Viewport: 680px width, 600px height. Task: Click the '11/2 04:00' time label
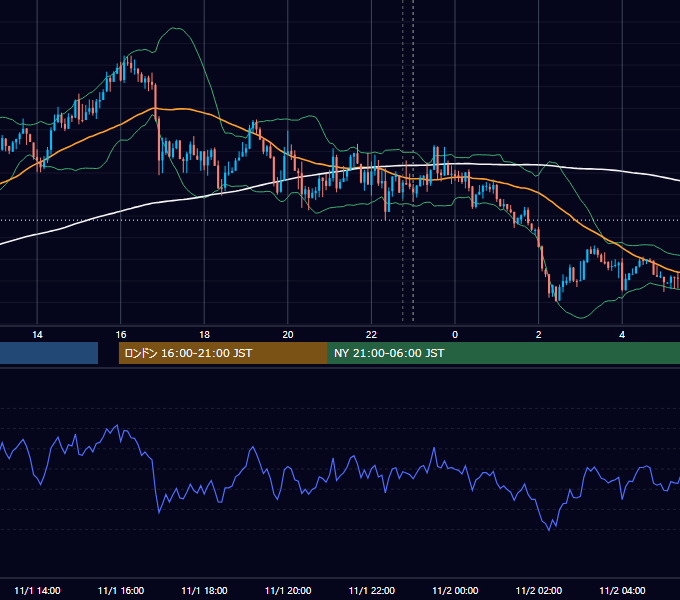point(622,590)
